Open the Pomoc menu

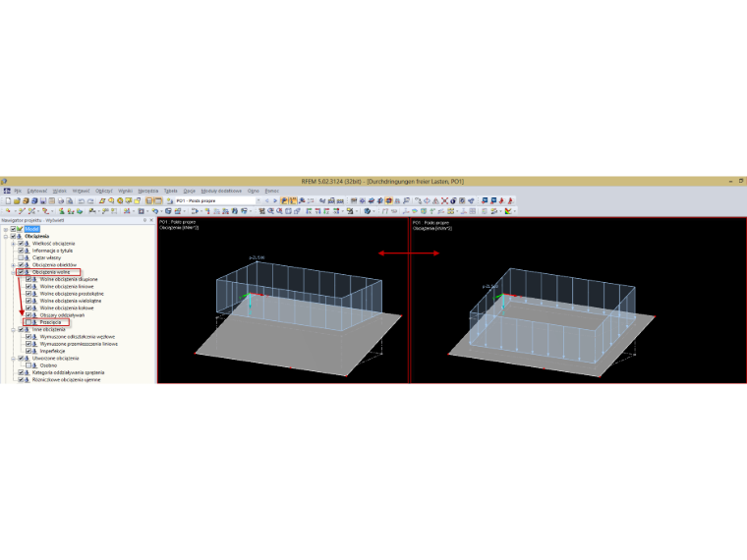[271, 191]
